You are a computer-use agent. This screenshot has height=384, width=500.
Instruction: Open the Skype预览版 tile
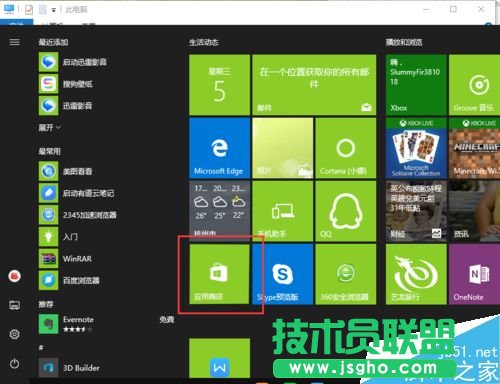(x=283, y=274)
